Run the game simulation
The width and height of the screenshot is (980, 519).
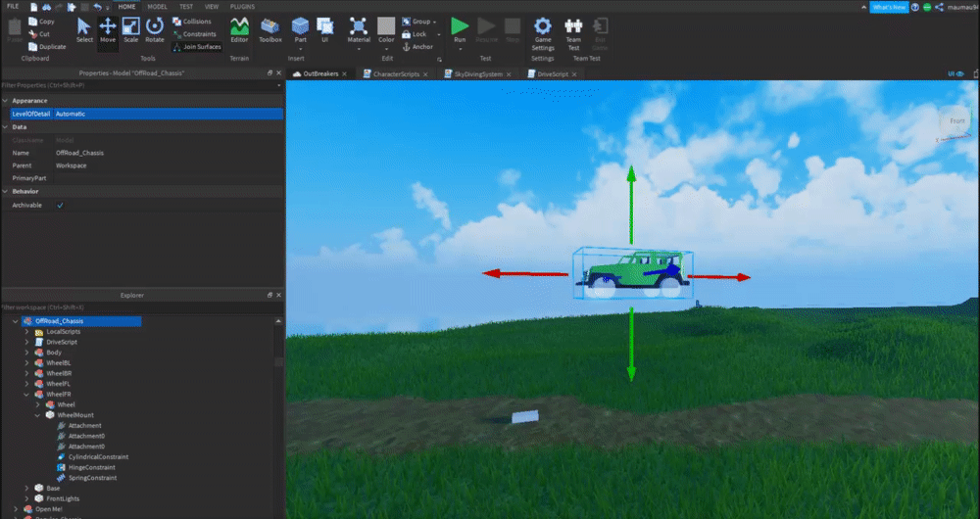pyautogui.click(x=460, y=30)
